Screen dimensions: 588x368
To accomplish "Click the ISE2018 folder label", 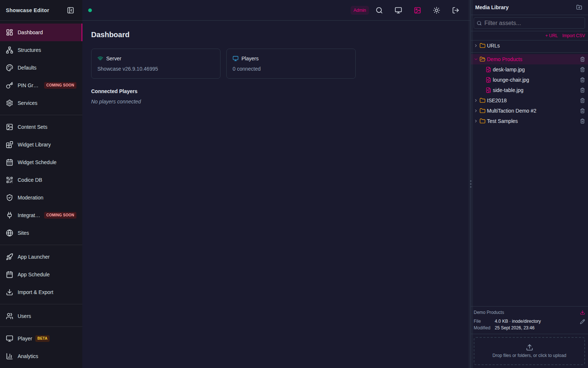I will (x=497, y=100).
